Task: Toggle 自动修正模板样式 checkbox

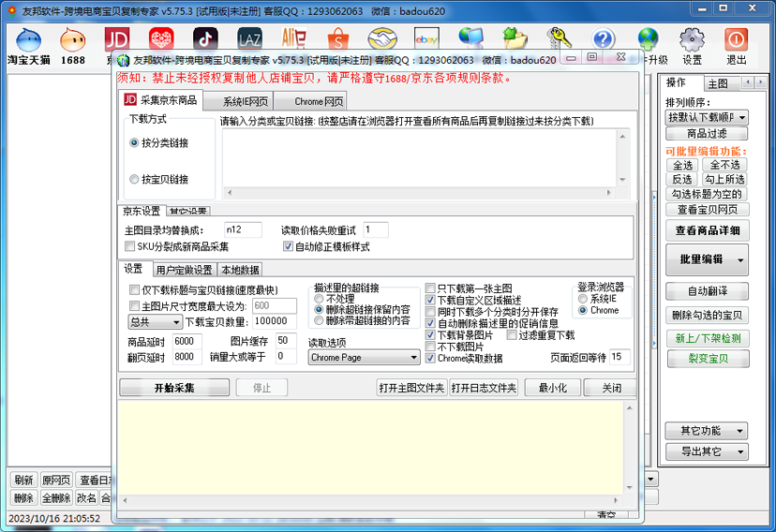Action: [x=289, y=247]
